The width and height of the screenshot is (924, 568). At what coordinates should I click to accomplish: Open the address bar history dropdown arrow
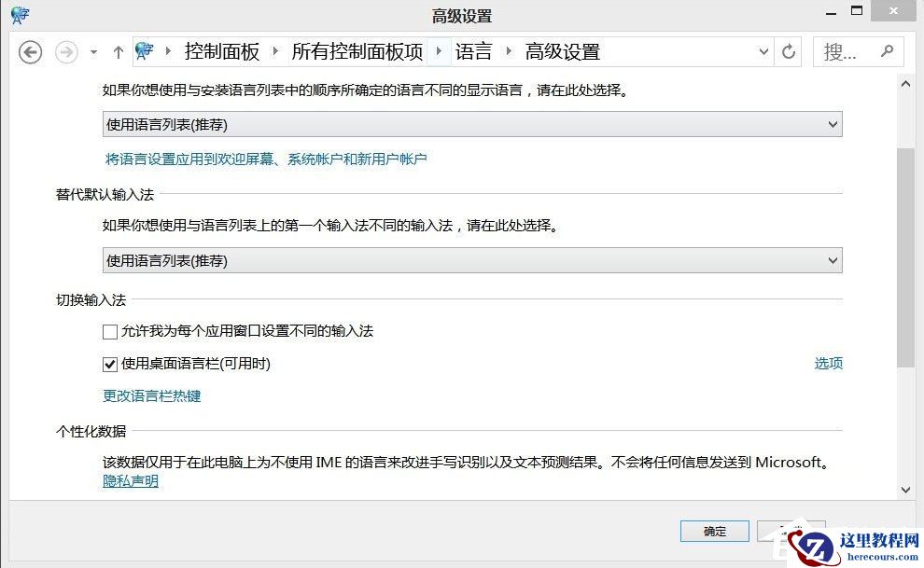pos(763,52)
